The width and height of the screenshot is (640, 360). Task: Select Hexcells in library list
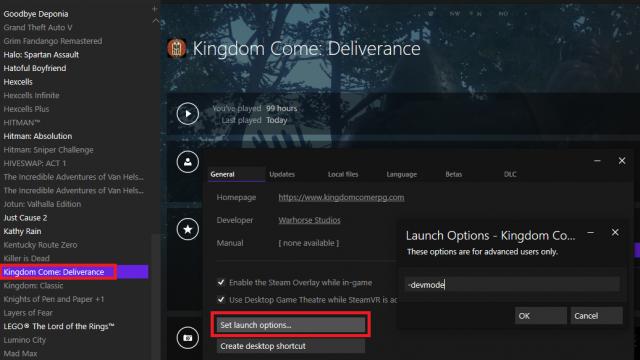point(18,82)
